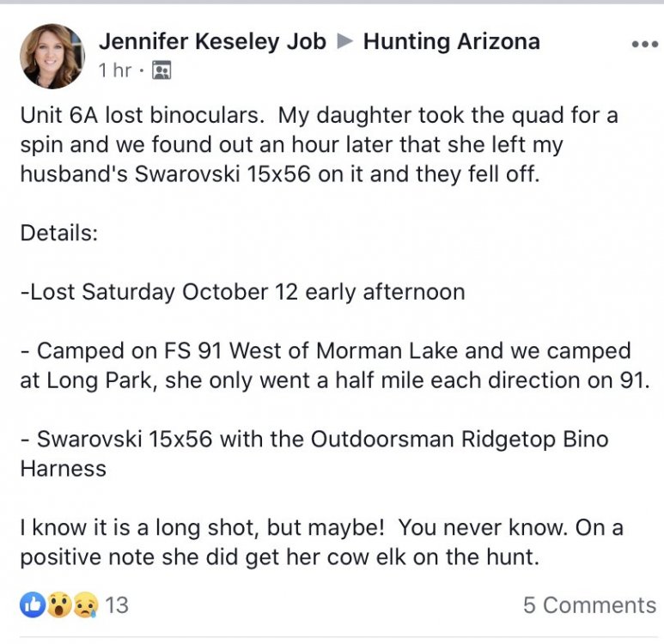The height and width of the screenshot is (644, 664).
Task: Open Jennifer Keseley Job's profile photo
Action: pos(52,57)
